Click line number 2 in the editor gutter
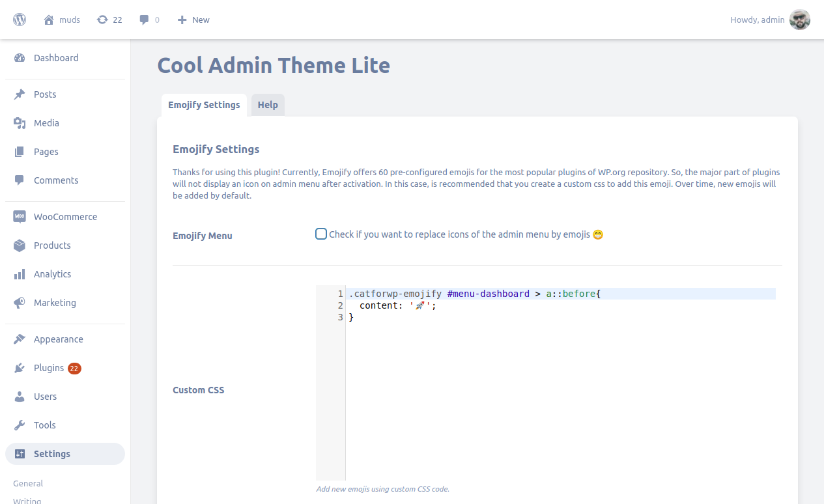This screenshot has height=504, width=824. pos(340,305)
